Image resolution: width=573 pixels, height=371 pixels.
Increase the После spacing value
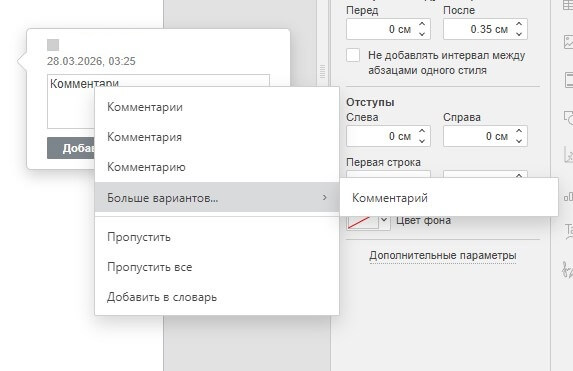point(519,24)
